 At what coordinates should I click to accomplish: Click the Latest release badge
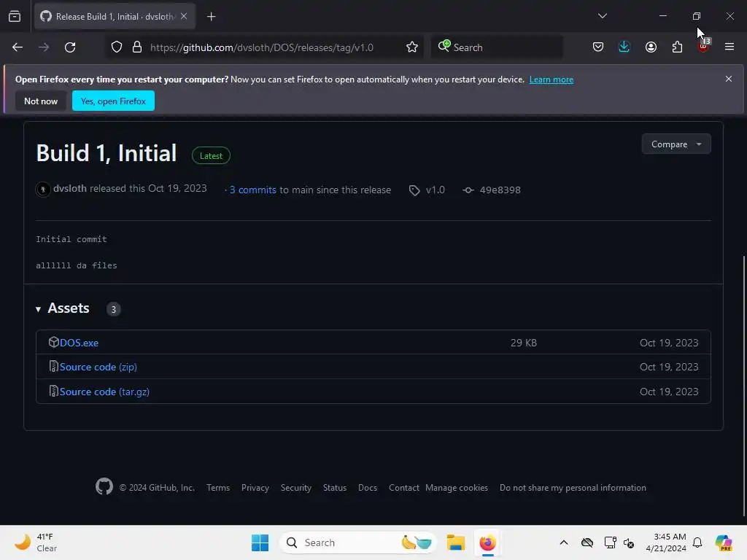(211, 156)
